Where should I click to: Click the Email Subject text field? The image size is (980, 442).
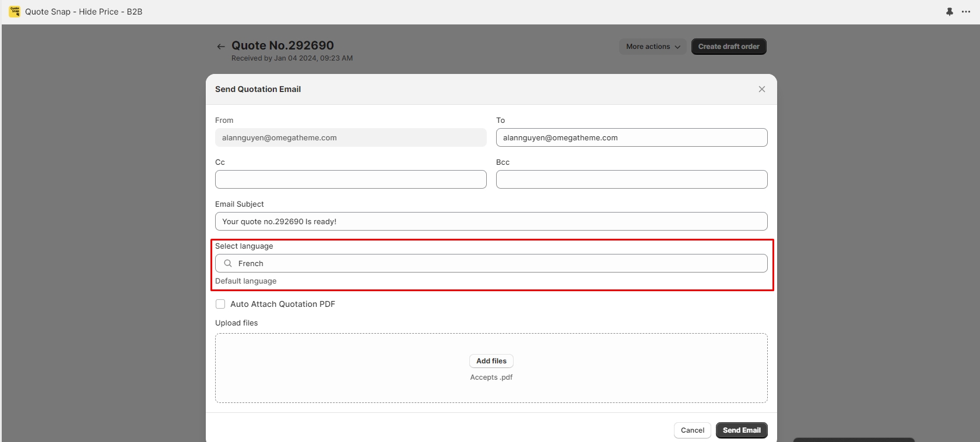[x=491, y=221]
